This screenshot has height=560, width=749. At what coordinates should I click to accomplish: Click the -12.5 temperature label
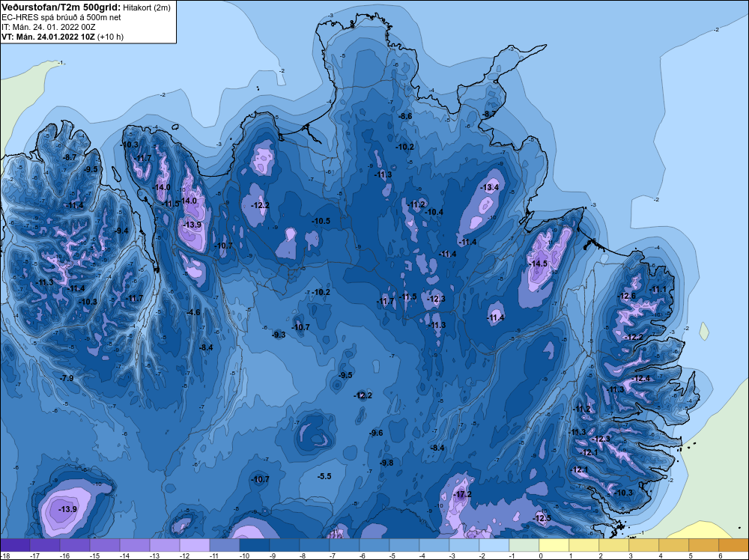542,518
